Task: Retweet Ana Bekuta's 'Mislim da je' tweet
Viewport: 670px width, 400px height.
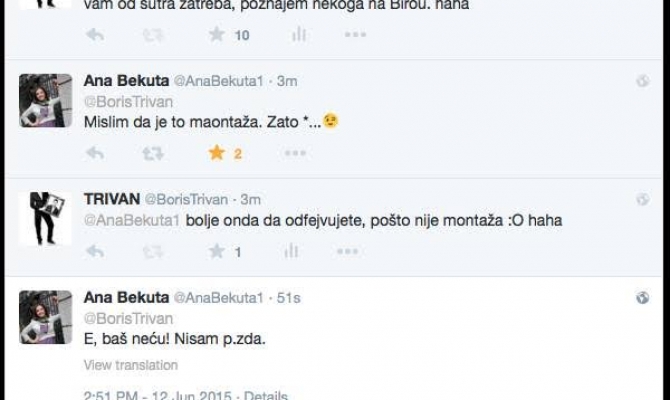Action: (153, 153)
